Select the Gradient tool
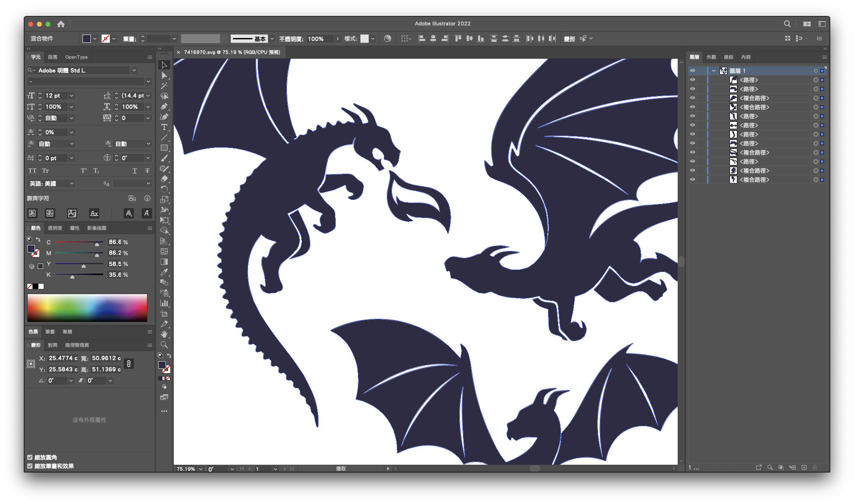 164,262
